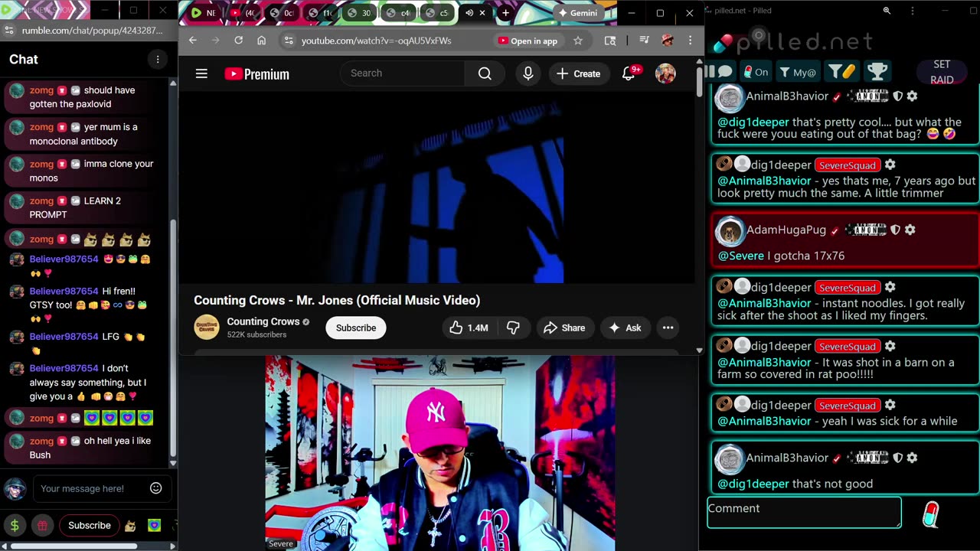This screenshot has width=980, height=551.
Task: Open the gear on dig1deeper's barn message
Action: (x=890, y=346)
